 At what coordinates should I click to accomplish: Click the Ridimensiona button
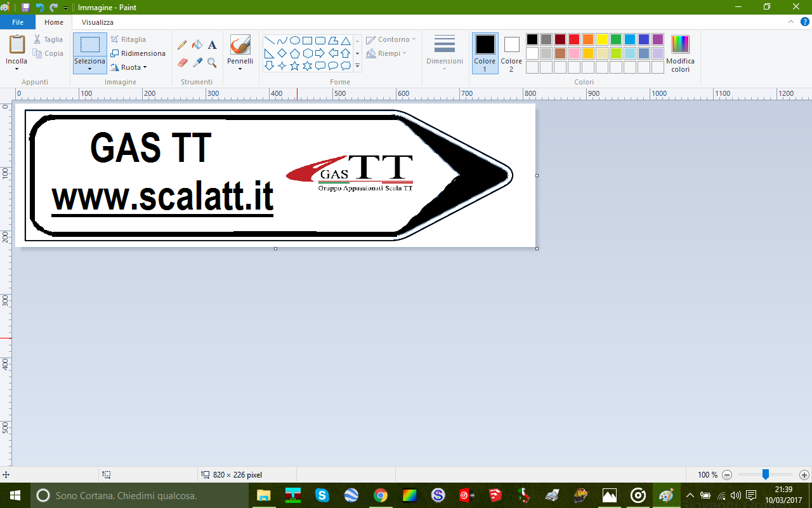138,53
